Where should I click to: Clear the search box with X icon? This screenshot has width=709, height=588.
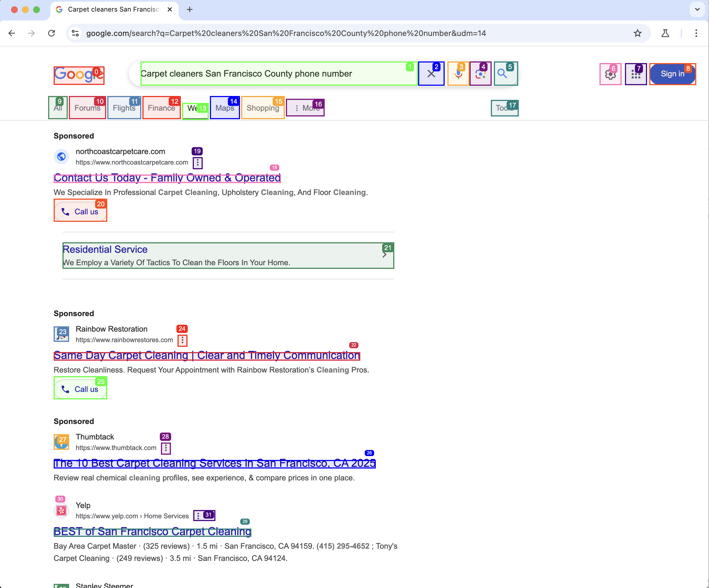[431, 74]
